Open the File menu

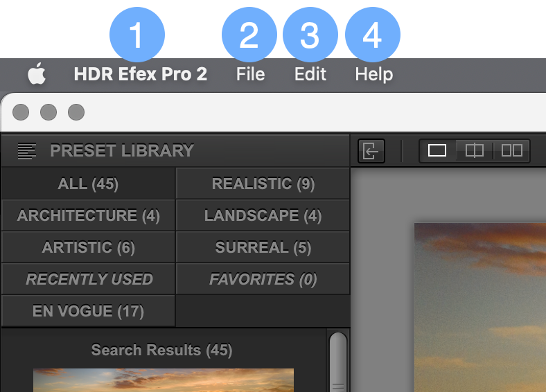[x=250, y=74]
